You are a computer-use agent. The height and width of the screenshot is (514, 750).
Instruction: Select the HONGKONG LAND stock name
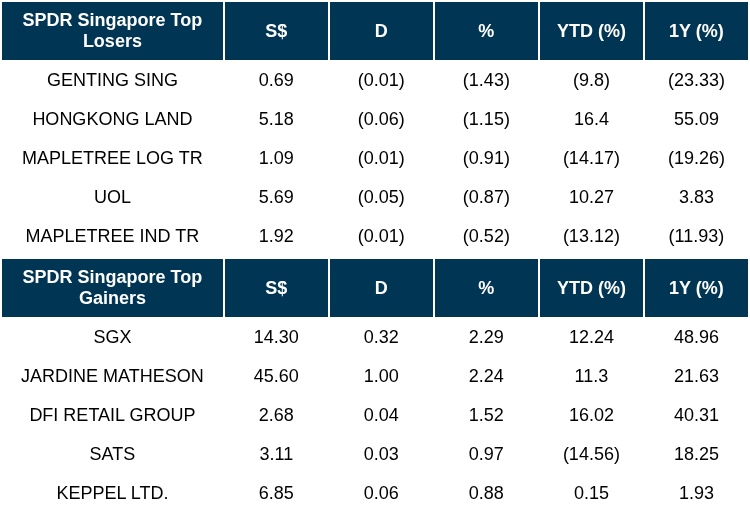[112, 119]
